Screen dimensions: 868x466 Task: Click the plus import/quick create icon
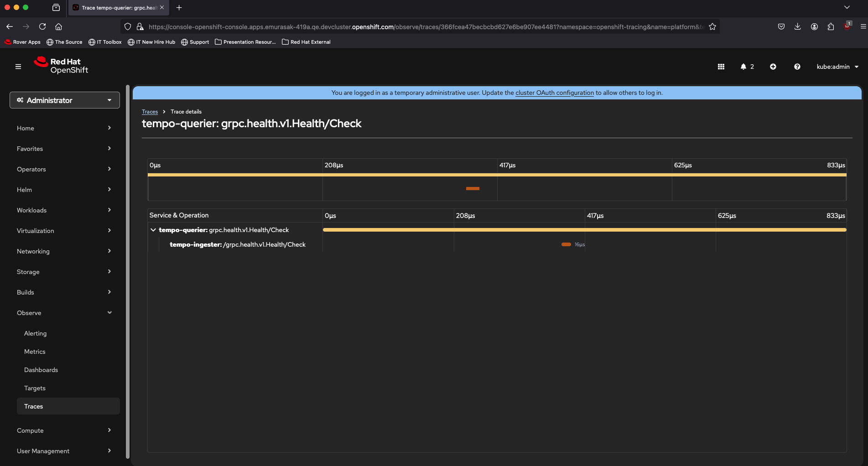point(773,67)
